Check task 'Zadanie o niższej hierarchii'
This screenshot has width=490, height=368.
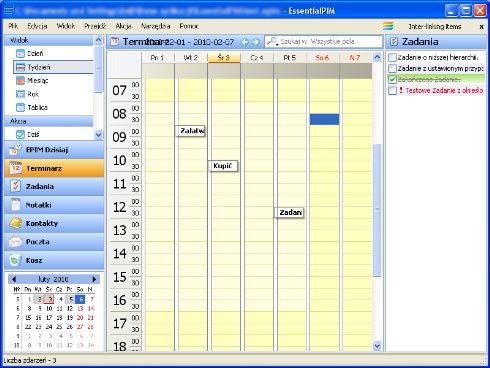click(392, 57)
